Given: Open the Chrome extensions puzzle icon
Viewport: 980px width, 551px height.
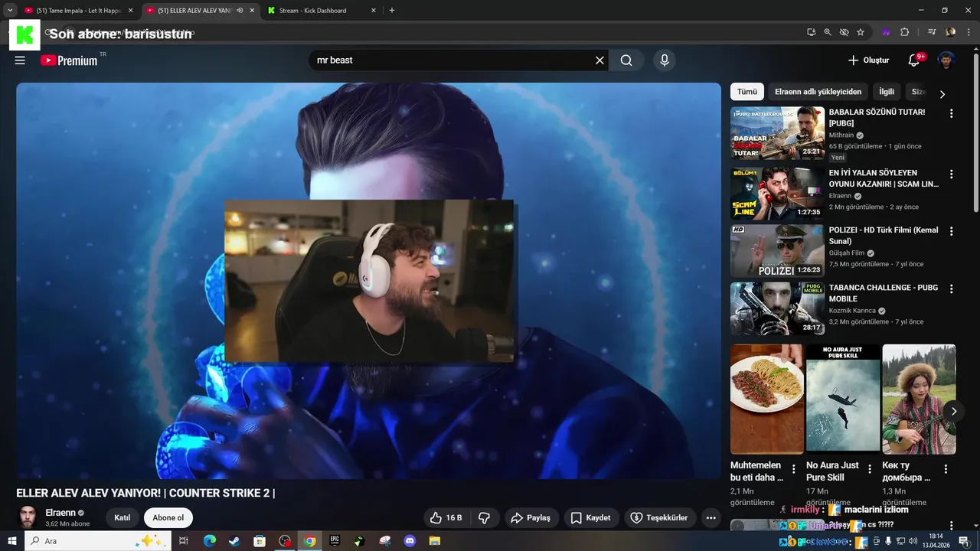Looking at the screenshot, I should coord(904,32).
